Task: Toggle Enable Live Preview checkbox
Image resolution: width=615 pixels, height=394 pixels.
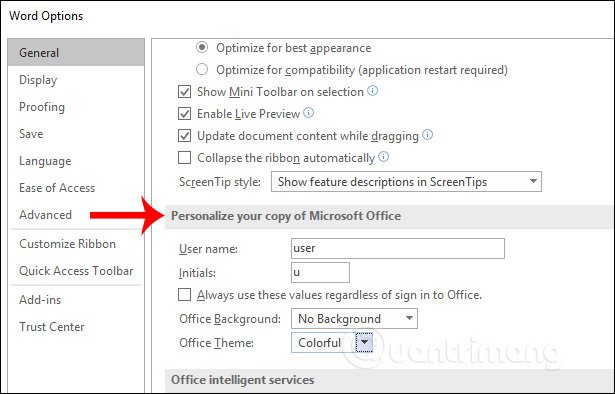Action: point(184,114)
